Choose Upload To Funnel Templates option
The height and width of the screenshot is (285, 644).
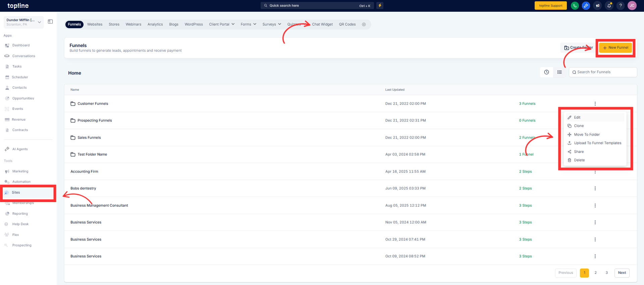click(595, 143)
